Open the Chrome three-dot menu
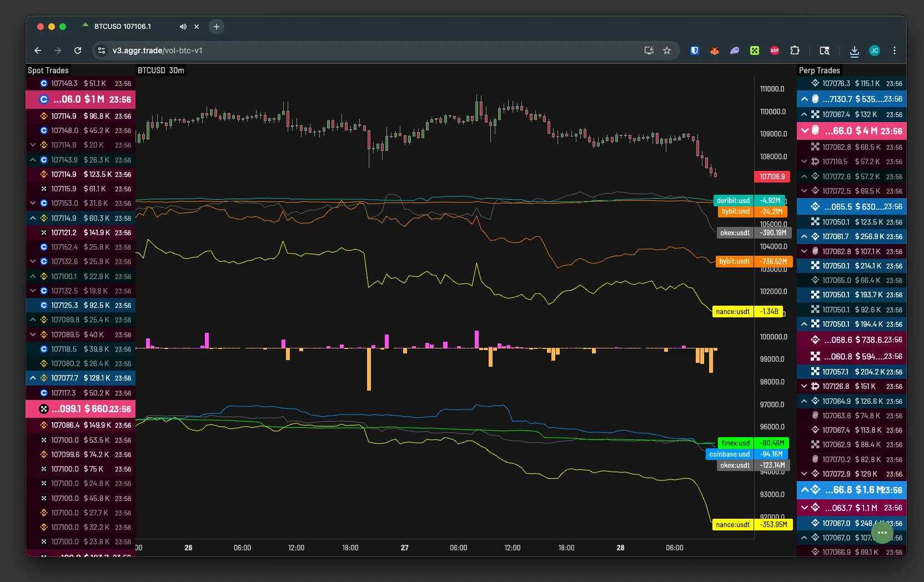 [x=895, y=50]
